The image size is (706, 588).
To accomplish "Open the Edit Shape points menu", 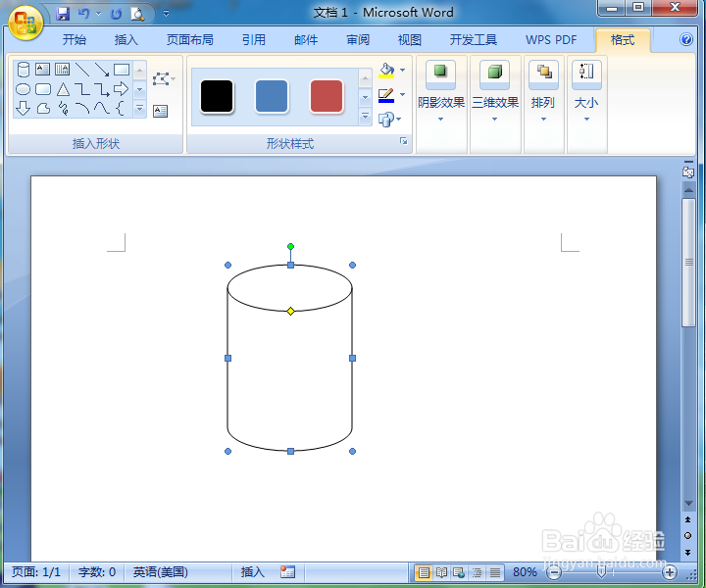I will 164,79.
